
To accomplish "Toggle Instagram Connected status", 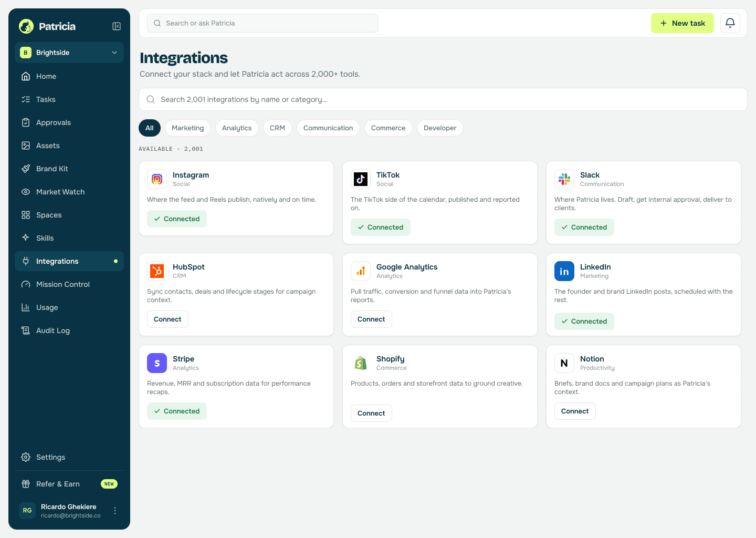I will point(177,219).
